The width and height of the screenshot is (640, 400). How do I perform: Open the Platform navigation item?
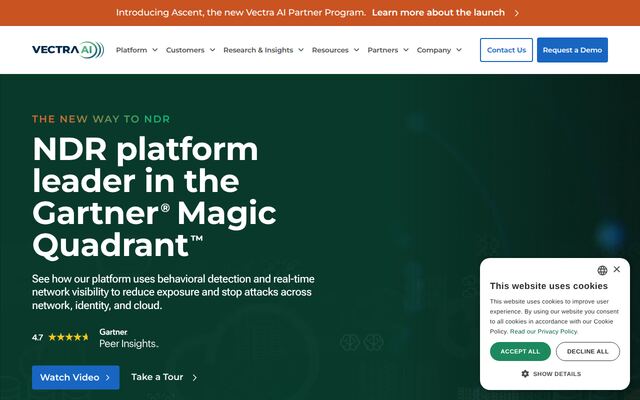[131, 50]
